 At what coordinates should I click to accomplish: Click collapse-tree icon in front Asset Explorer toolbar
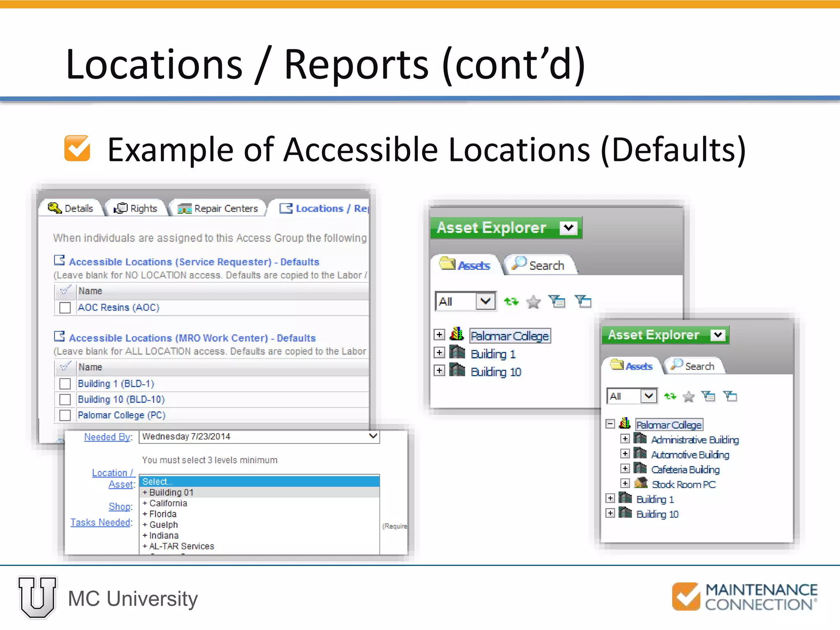(x=730, y=396)
